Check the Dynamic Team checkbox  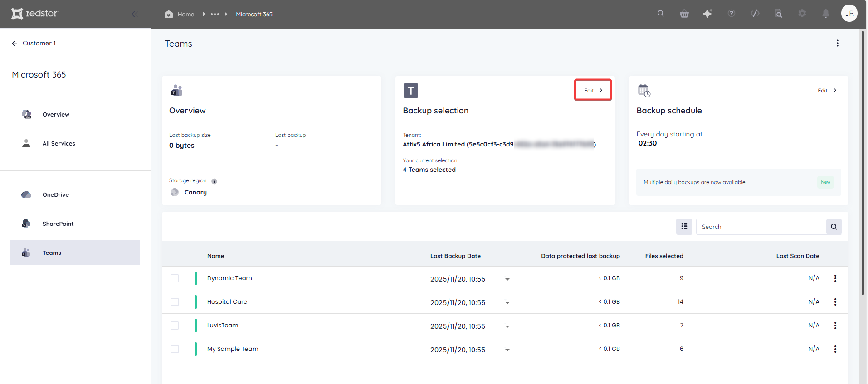pyautogui.click(x=175, y=278)
